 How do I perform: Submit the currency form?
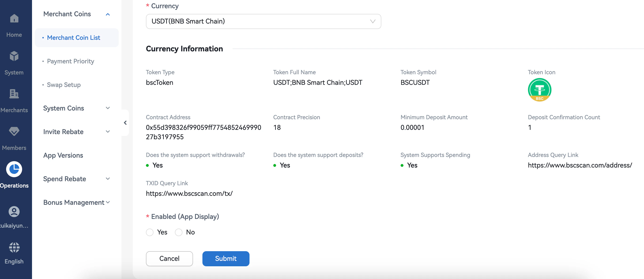pos(225,258)
